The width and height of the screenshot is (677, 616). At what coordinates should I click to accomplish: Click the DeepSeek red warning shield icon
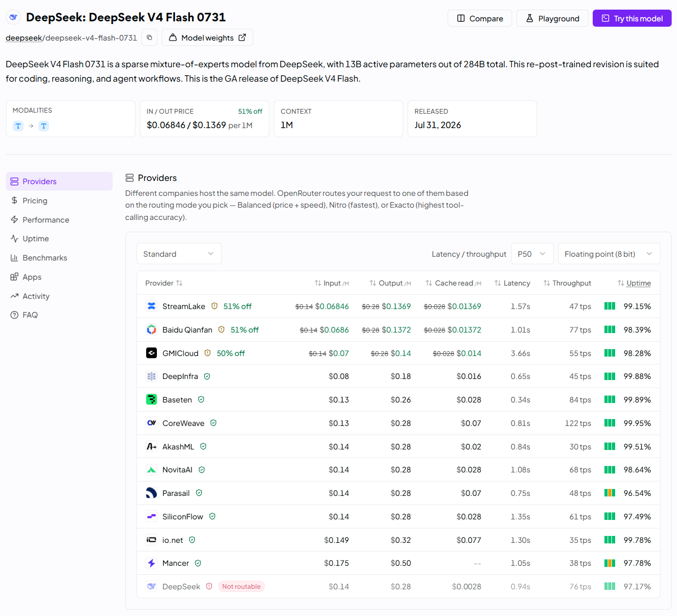pos(209,587)
